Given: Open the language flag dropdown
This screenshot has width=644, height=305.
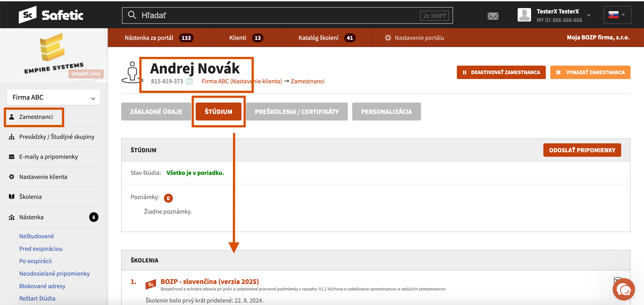Looking at the screenshot, I should pyautogui.click(x=617, y=15).
